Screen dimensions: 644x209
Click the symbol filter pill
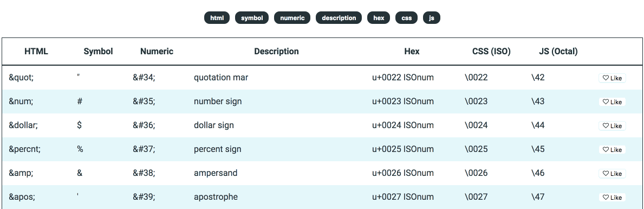[252, 18]
